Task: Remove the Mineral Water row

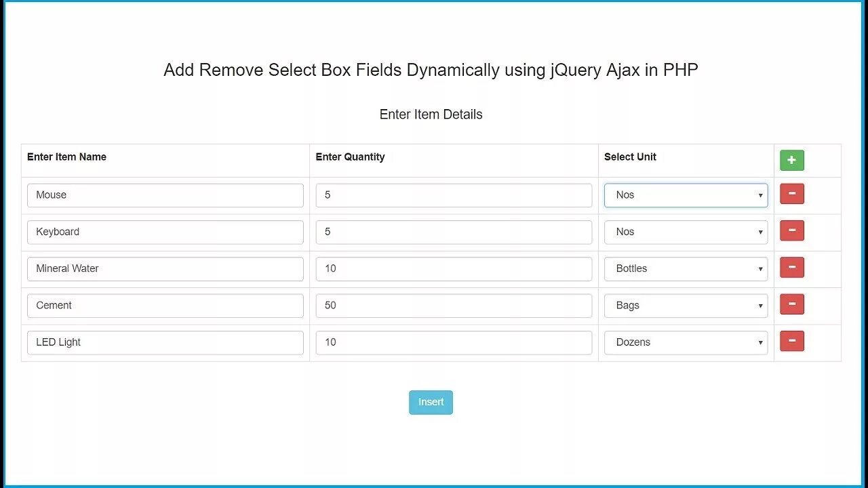Action: coord(791,268)
